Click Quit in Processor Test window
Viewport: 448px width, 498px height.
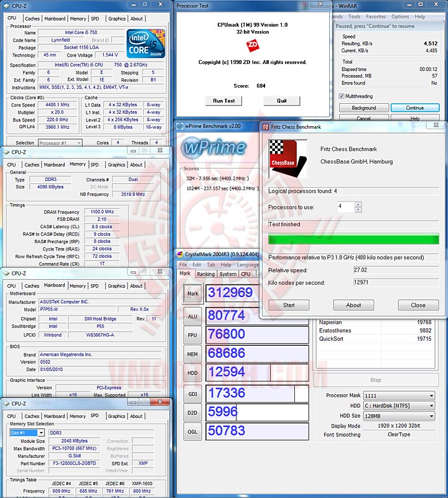282,101
